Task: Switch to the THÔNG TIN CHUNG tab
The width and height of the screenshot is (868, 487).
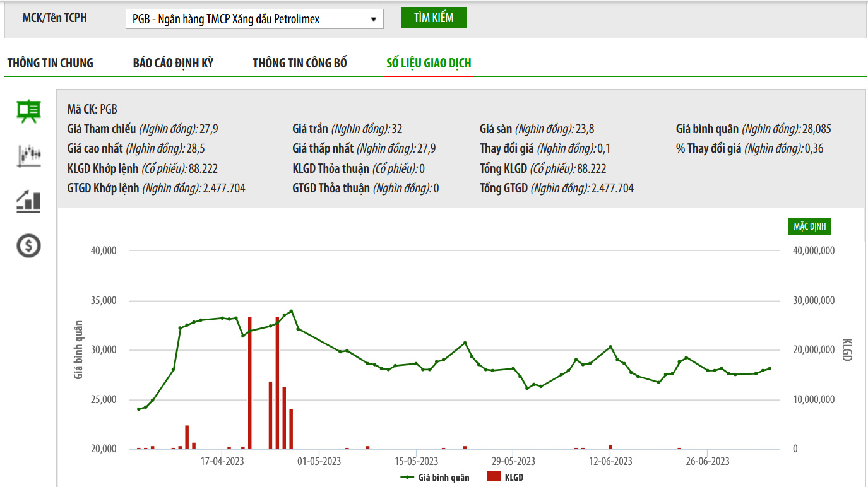Action: 50,63
